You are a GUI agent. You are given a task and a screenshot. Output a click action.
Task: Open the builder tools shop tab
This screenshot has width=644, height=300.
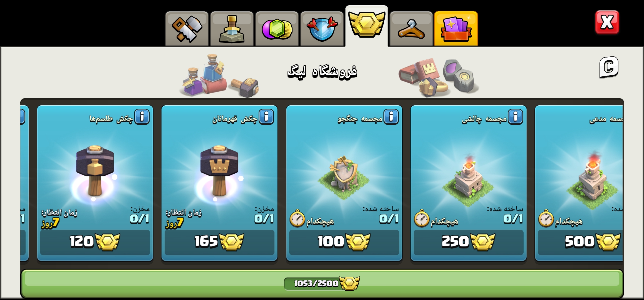(x=187, y=29)
